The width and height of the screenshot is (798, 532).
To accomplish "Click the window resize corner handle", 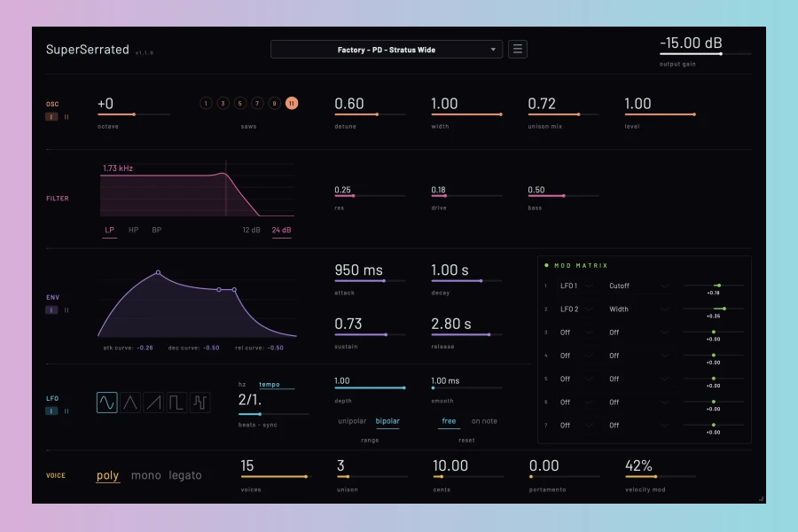I will [x=762, y=499].
